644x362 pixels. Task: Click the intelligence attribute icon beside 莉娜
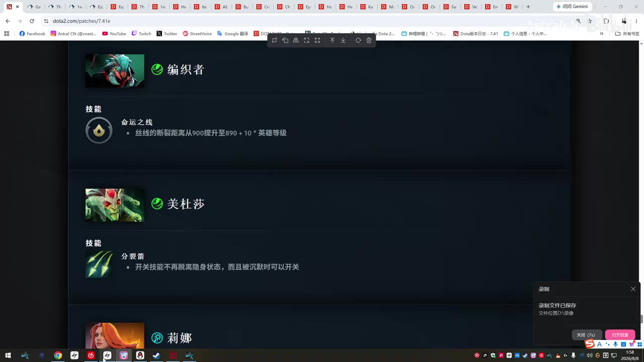(157, 338)
